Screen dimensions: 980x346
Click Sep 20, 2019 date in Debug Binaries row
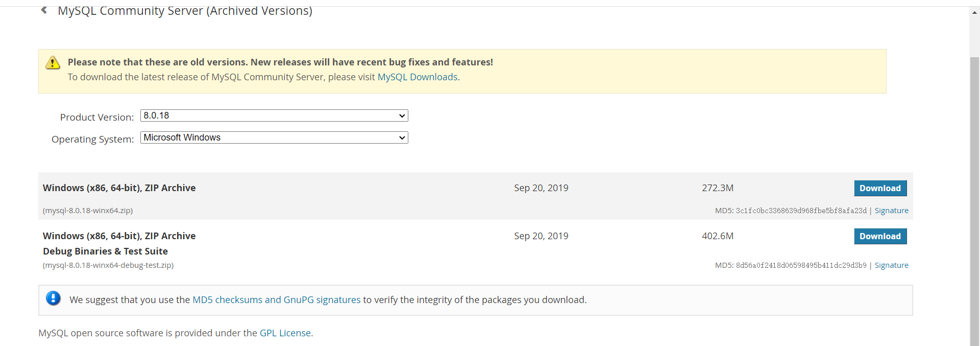pos(541,236)
